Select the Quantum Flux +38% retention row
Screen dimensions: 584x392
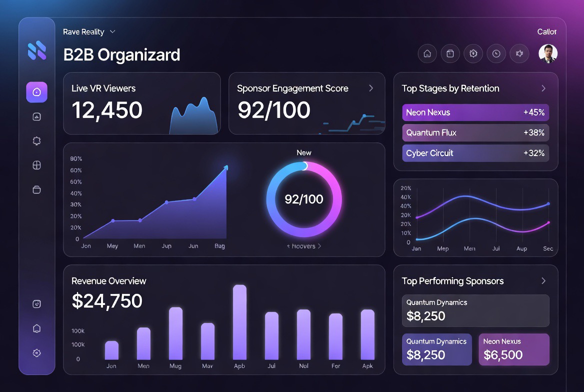(x=475, y=132)
